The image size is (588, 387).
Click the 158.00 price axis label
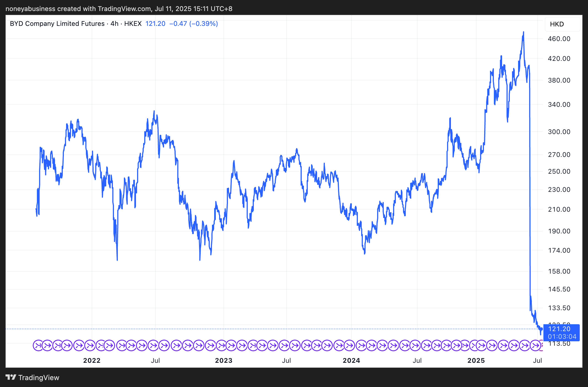(559, 271)
